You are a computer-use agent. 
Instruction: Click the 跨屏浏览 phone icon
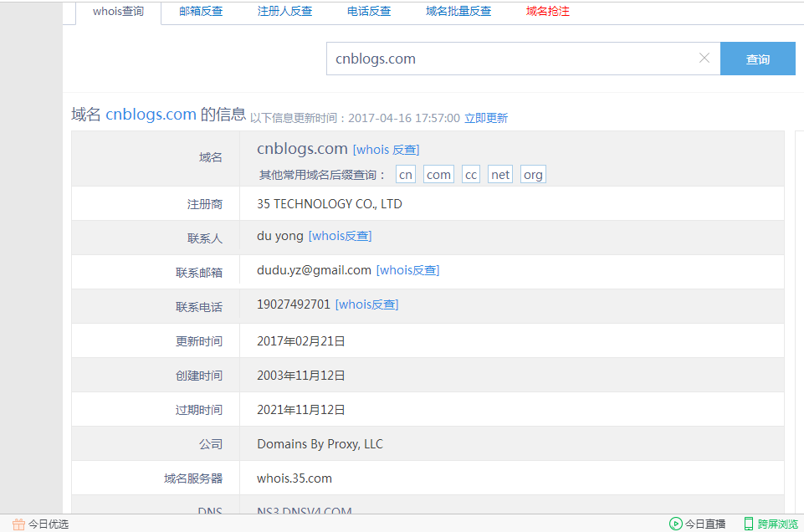[x=749, y=524]
